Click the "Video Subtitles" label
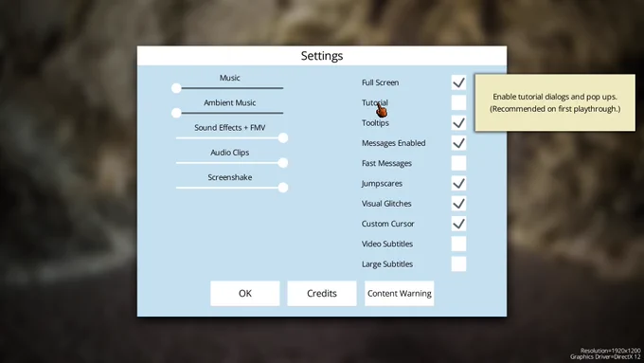 (x=387, y=244)
